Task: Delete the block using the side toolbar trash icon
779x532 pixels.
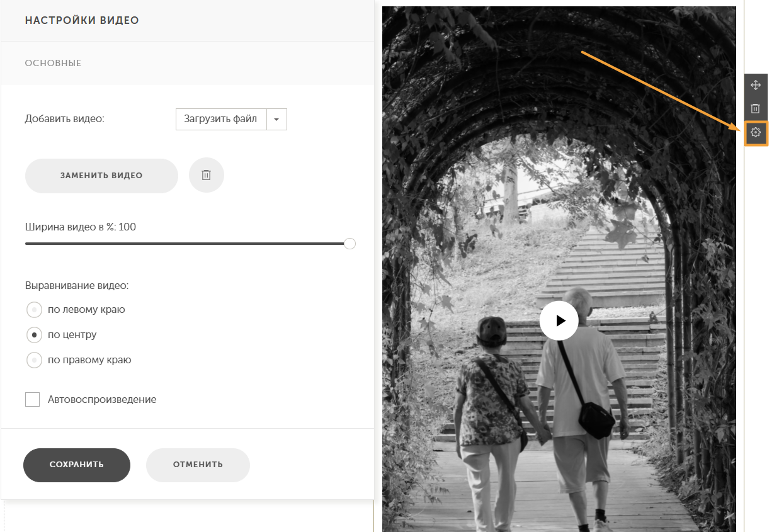Action: pos(756,109)
